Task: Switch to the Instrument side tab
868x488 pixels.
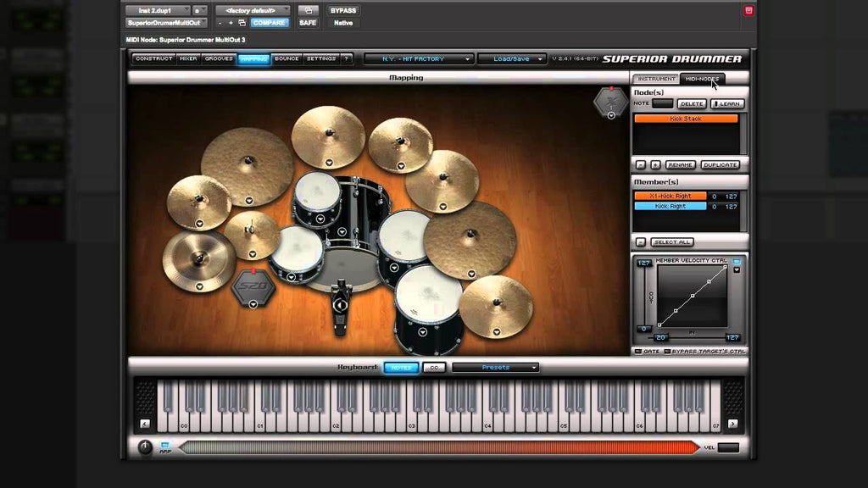Action: [x=657, y=79]
